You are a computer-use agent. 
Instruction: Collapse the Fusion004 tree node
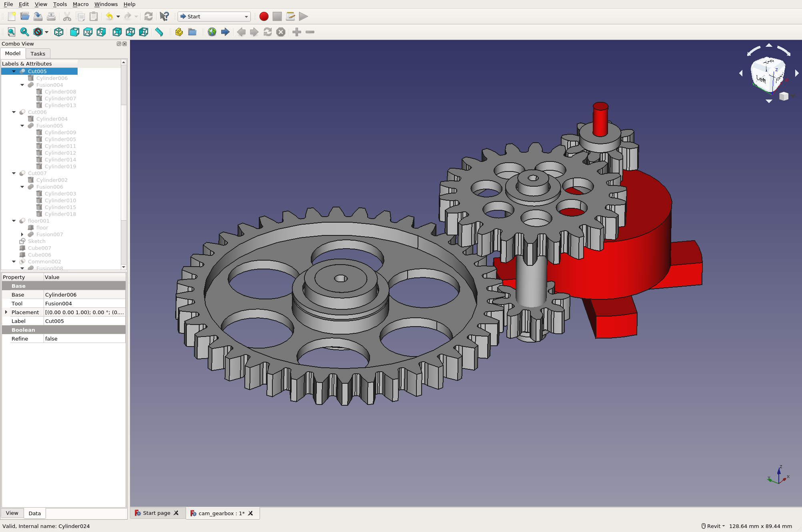[x=22, y=85]
